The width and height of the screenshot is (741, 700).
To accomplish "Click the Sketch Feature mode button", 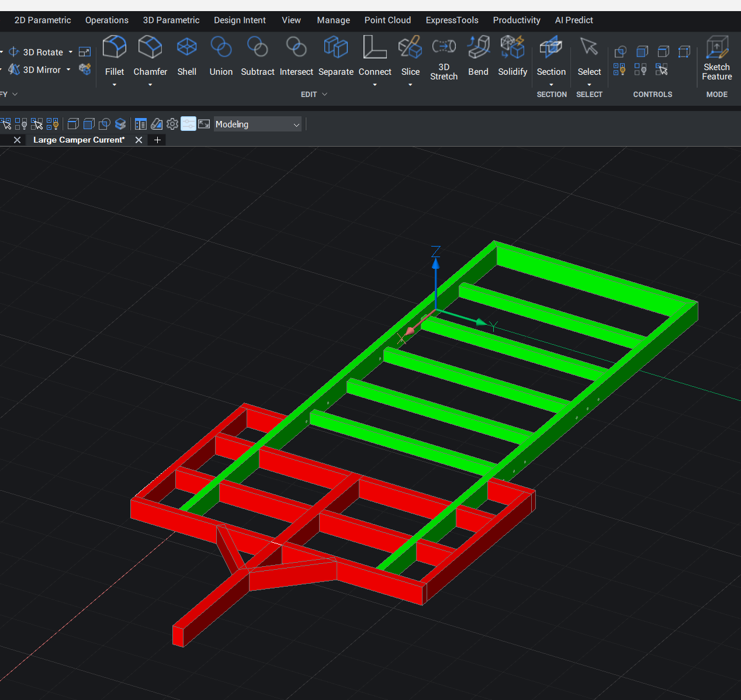I will pyautogui.click(x=717, y=47).
